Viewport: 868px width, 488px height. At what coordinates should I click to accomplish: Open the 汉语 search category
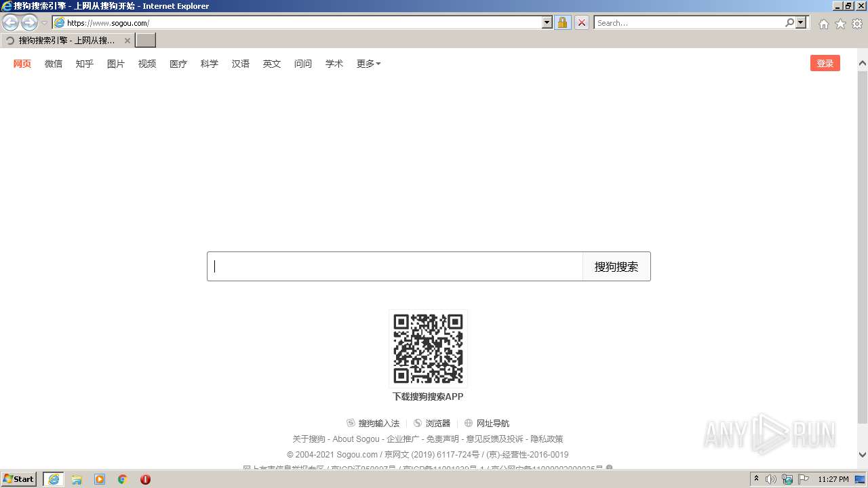pyautogui.click(x=241, y=64)
